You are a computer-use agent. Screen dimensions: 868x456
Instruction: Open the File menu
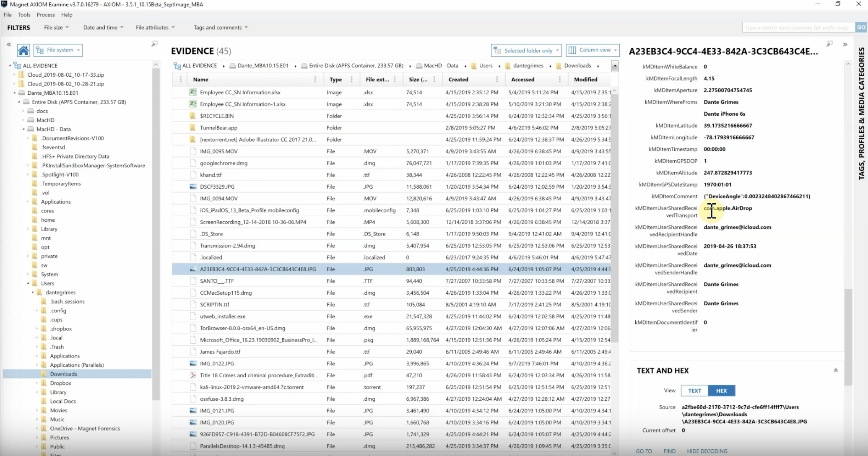pos(8,15)
